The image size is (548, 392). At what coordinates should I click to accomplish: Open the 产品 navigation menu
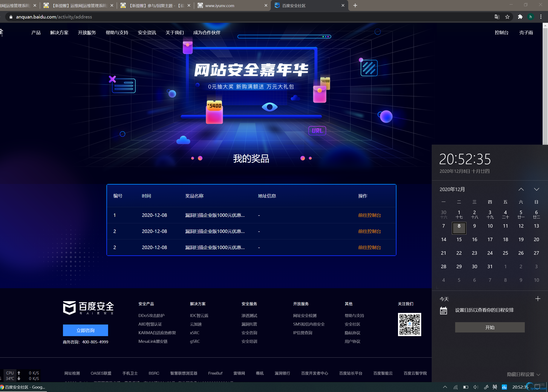point(36,33)
